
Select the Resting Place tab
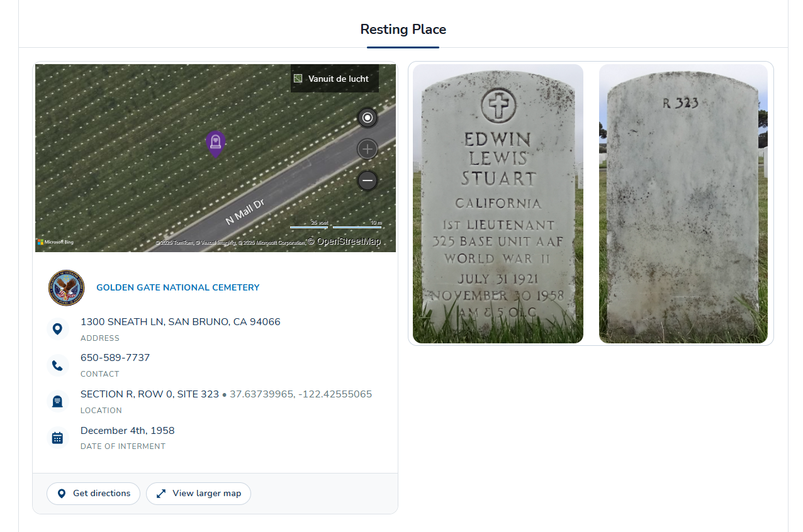403,30
